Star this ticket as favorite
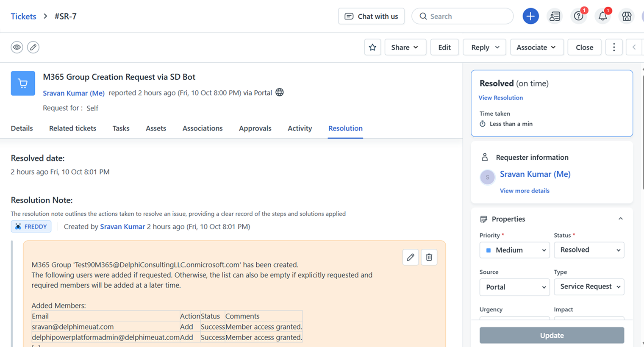Screen dimensions: 644x347 372,47
